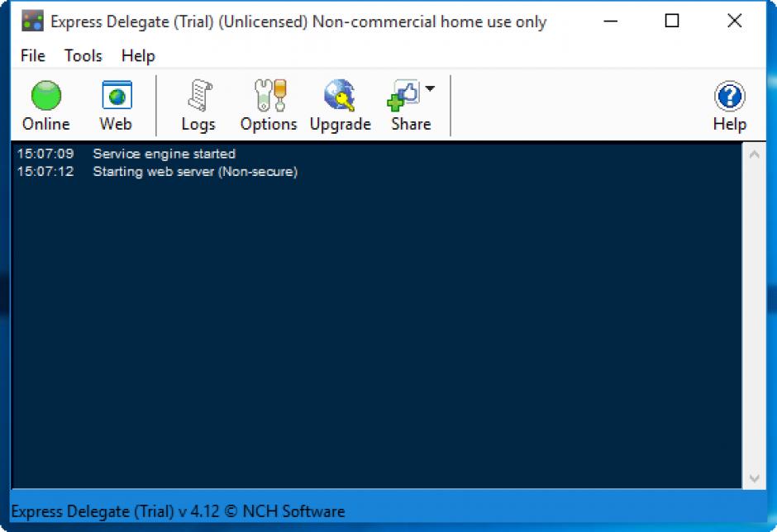
Task: Click the Express Delegate title bar app icon
Action: (x=32, y=21)
